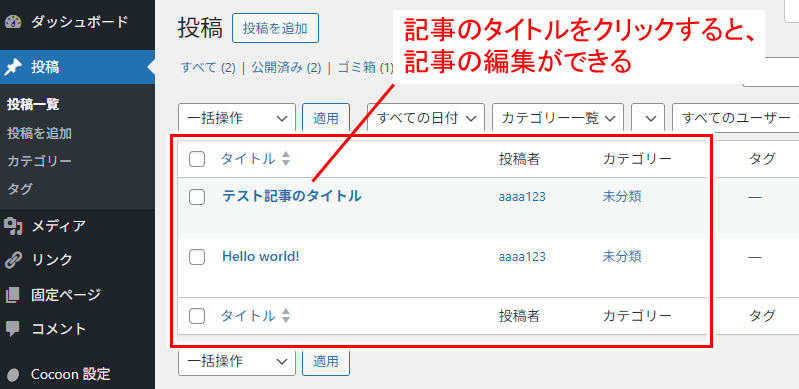Image resolution: width=799 pixels, height=389 pixels.
Task: Click 未分類 category in Hello world! row
Action: 622,257
